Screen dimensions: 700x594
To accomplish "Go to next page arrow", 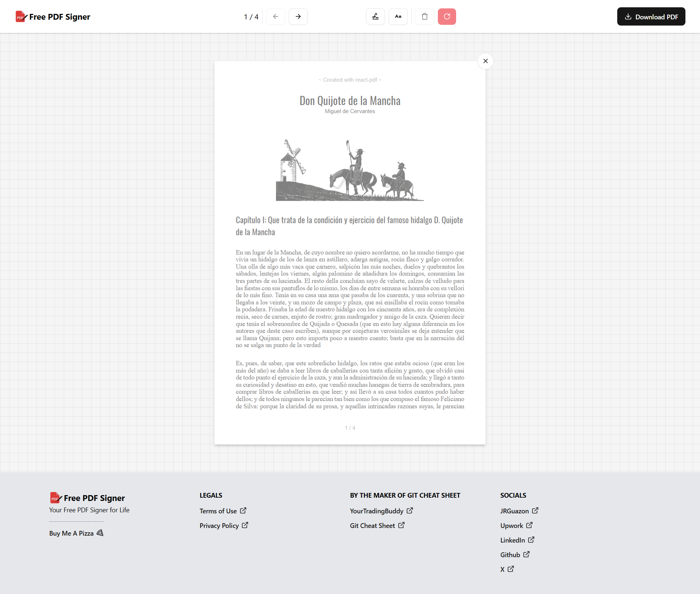I will pos(298,16).
